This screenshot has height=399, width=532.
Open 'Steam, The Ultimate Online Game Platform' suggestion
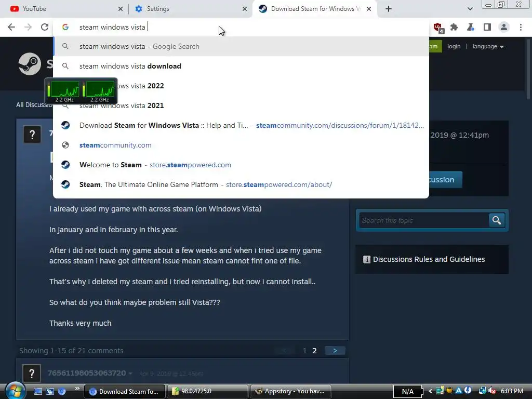click(241, 184)
